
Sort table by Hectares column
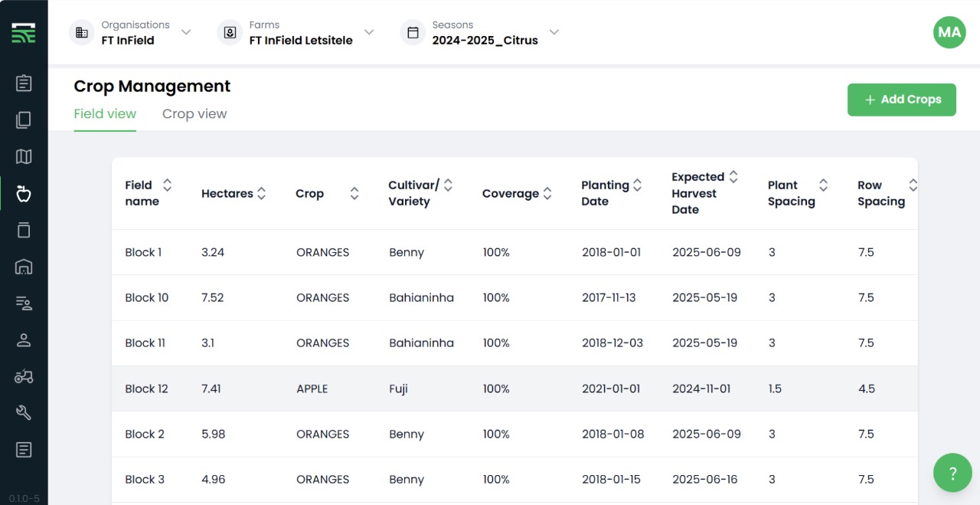click(x=261, y=194)
